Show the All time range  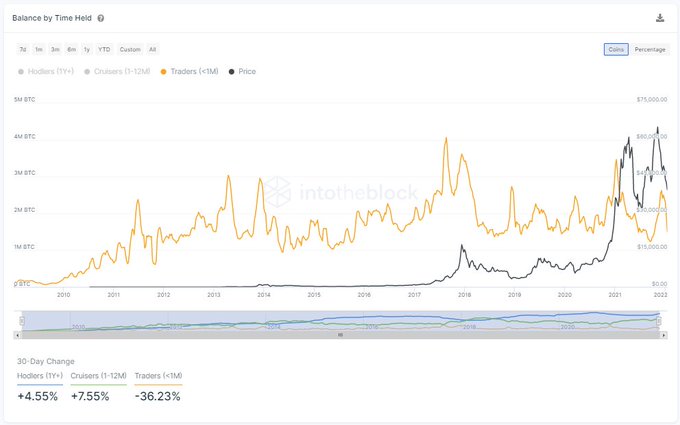pos(152,49)
